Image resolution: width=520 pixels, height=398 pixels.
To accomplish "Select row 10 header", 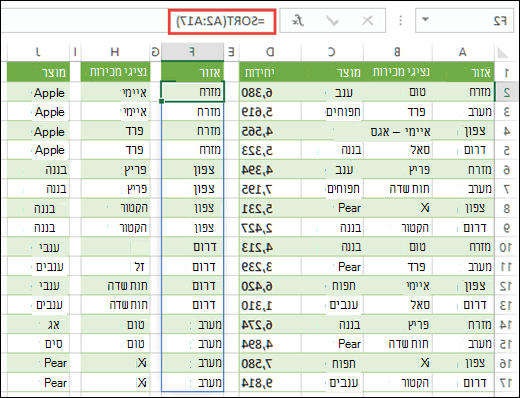I will 506,247.
